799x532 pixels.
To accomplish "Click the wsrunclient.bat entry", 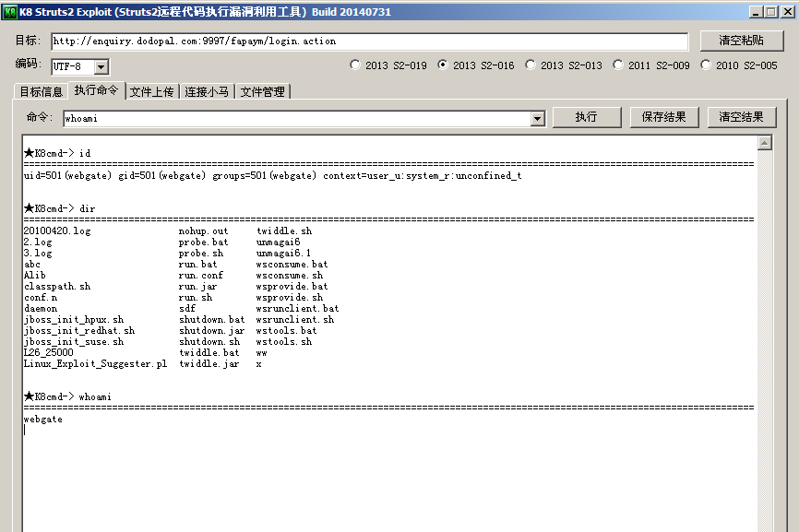I will [297, 309].
